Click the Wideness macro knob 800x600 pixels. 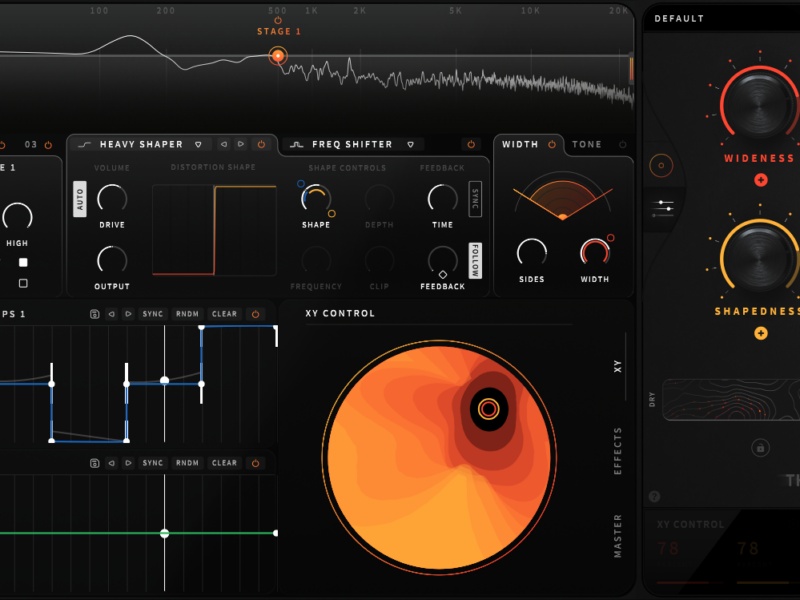(760, 107)
